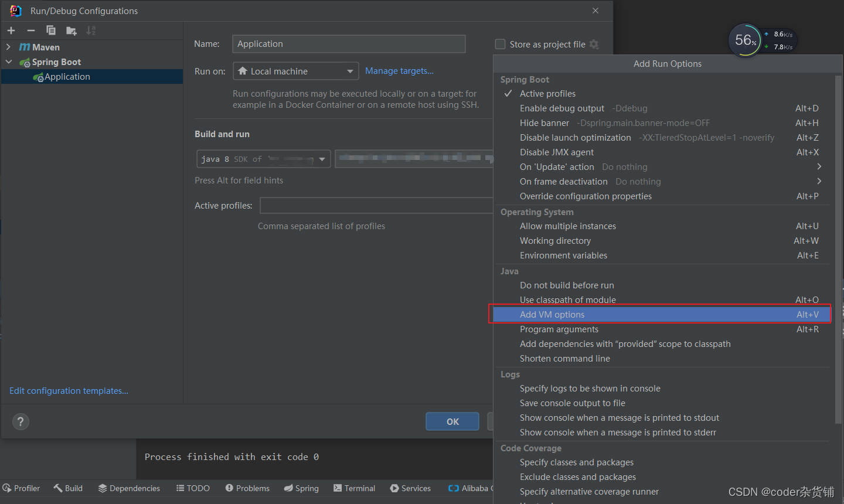Open the Dependencies tool window
The height and width of the screenshot is (504, 844).
pos(129,488)
